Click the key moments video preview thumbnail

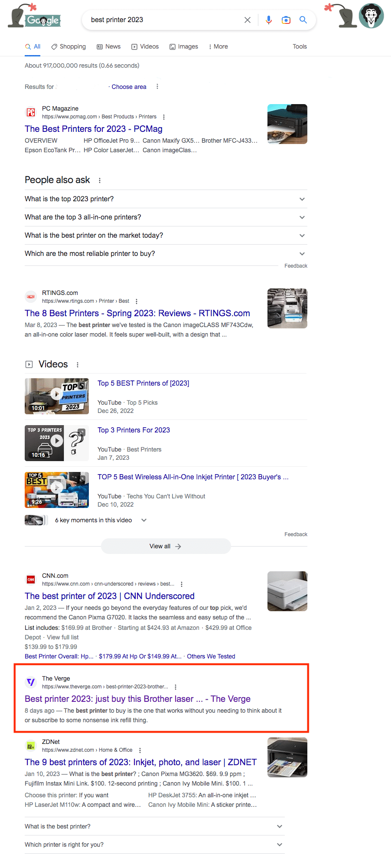36,520
